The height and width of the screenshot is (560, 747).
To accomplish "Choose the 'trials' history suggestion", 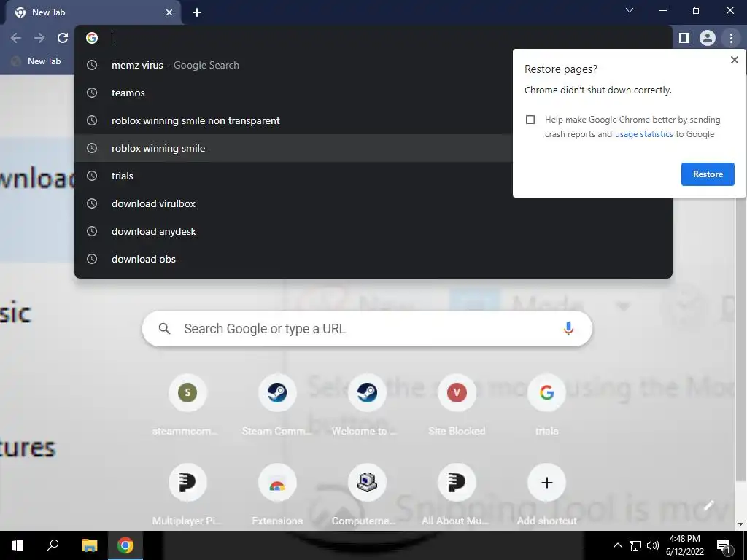I will pyautogui.click(x=373, y=176).
